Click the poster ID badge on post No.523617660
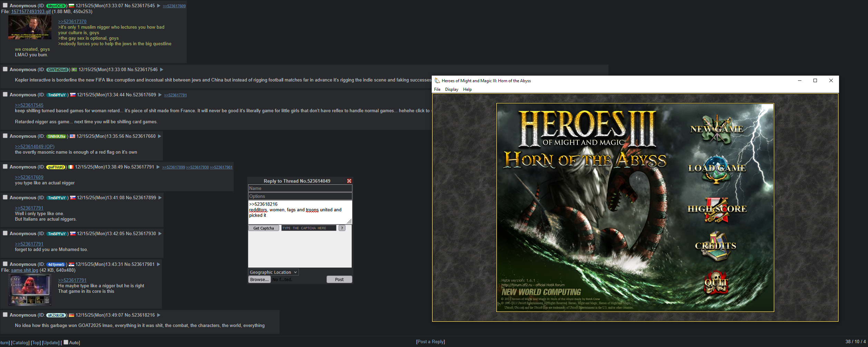 pyautogui.click(x=57, y=136)
